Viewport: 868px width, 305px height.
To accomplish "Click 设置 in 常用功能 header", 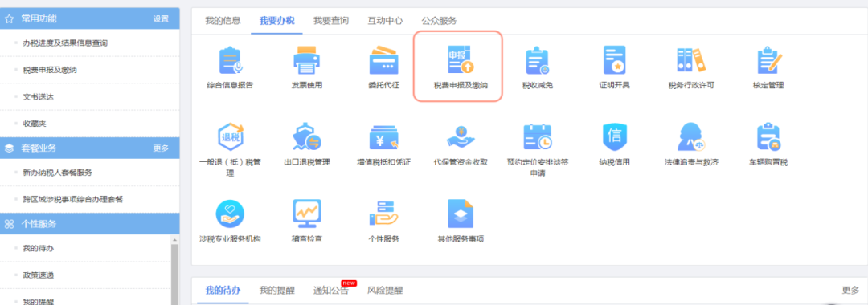I will (161, 18).
